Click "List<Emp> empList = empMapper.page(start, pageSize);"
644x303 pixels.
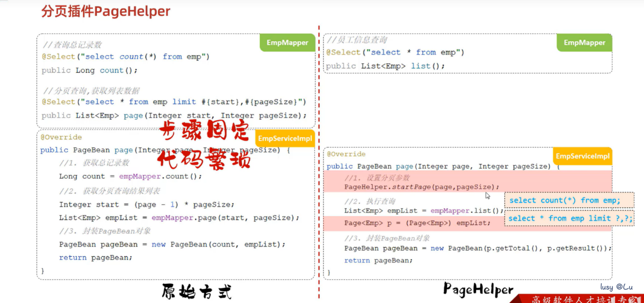click(x=179, y=217)
